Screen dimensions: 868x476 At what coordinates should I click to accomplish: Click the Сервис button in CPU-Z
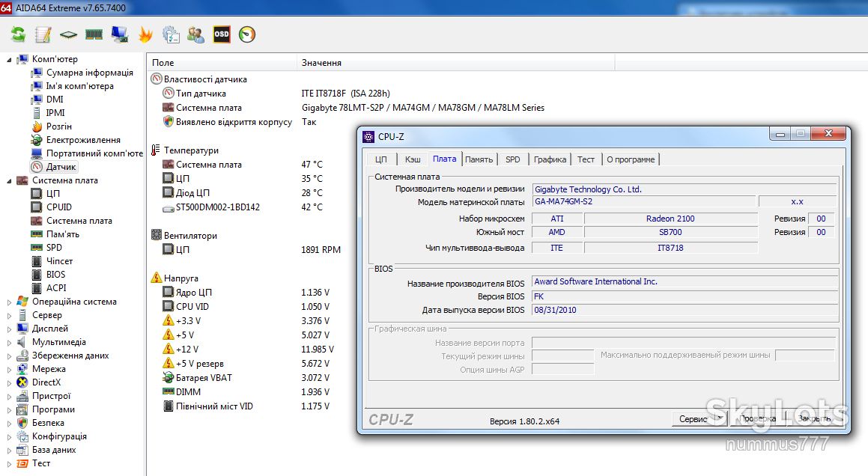(699, 419)
